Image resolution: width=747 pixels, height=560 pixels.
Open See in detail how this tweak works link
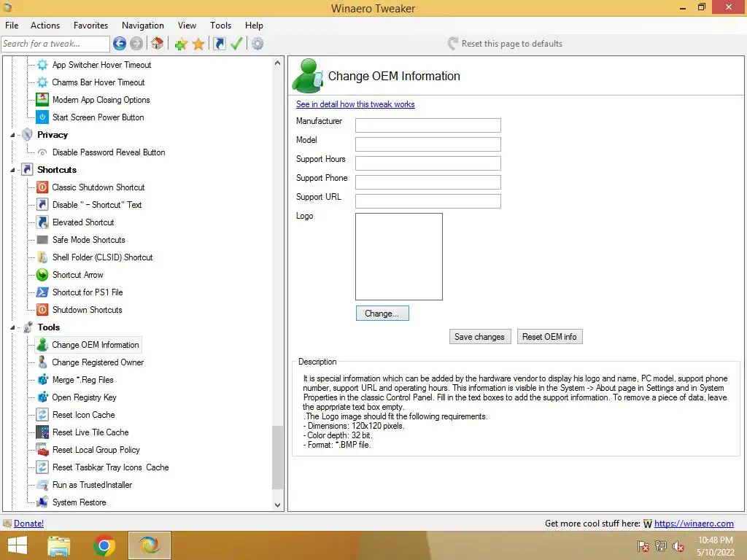pos(355,104)
